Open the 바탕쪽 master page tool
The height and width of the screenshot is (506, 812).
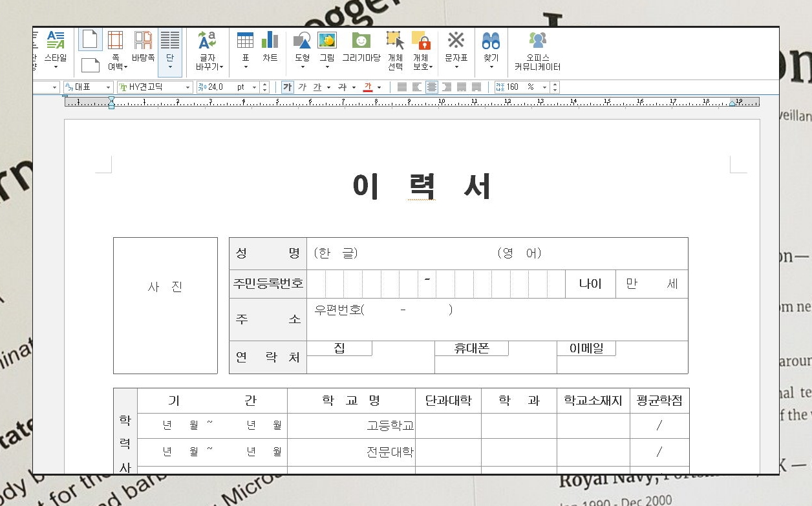[144, 45]
